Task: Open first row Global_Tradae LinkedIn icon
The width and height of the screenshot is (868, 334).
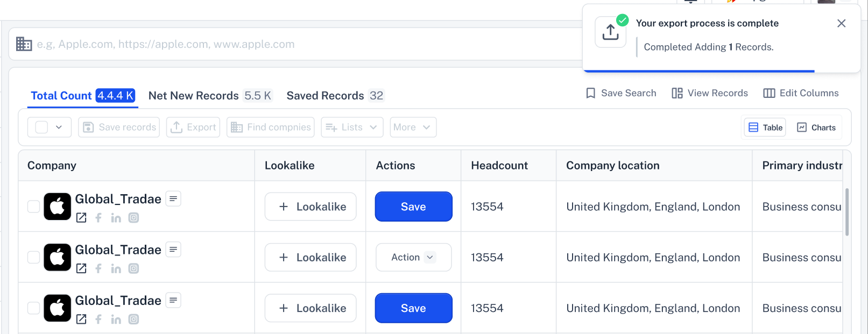Action: tap(116, 218)
